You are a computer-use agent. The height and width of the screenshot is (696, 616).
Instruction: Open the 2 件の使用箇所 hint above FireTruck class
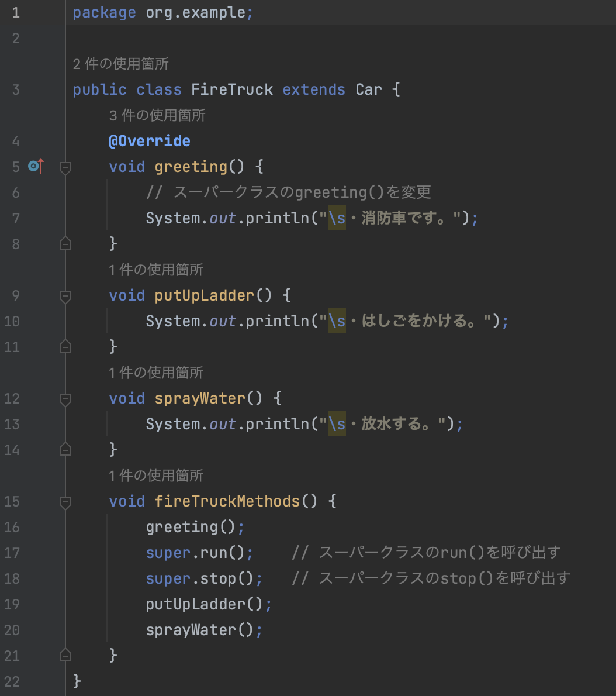[x=120, y=64]
